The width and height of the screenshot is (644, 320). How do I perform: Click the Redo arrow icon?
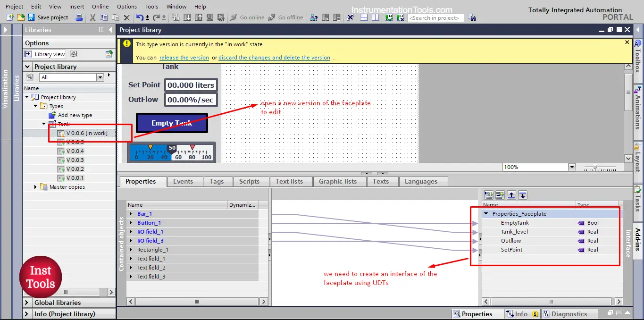157,17
